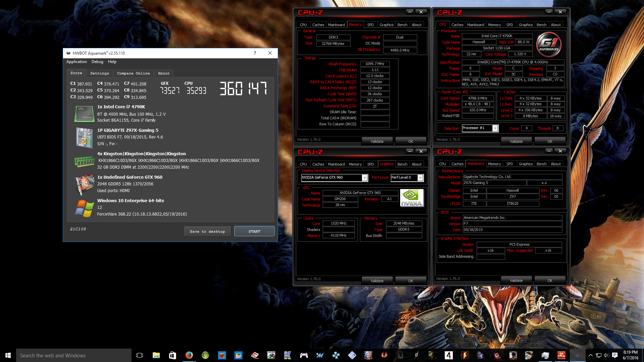This screenshot has width=644, height=362.
Task: Click the NVIDIA logo in CPU-Z Graphics
Action: 412,198
